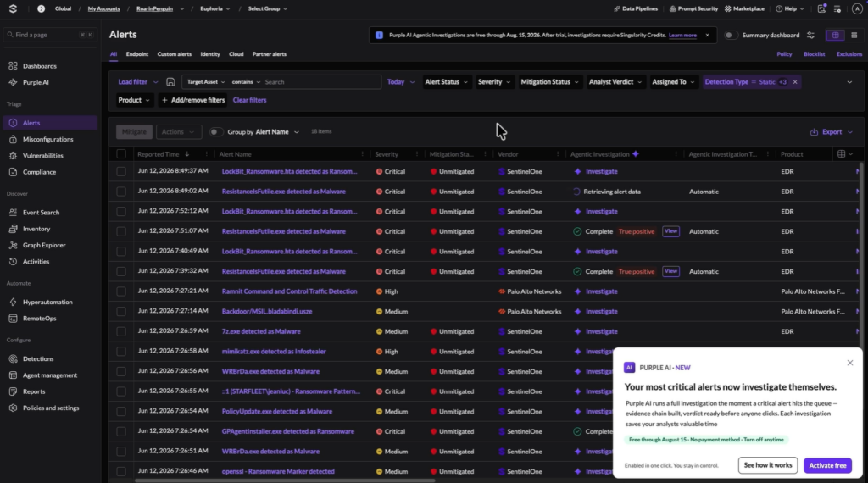Open Data Pipelines in top bar
Viewport: 868px width, 483px height.
(x=636, y=8)
